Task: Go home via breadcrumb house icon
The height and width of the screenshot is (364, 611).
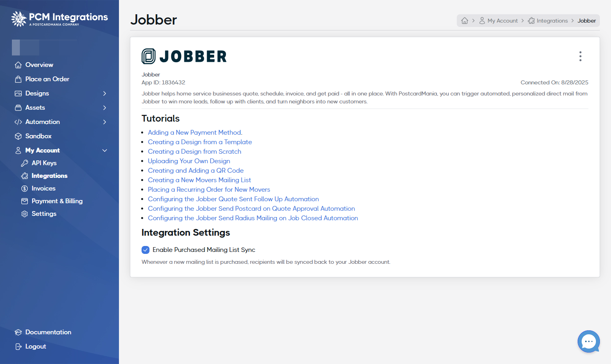Action: coord(465,21)
